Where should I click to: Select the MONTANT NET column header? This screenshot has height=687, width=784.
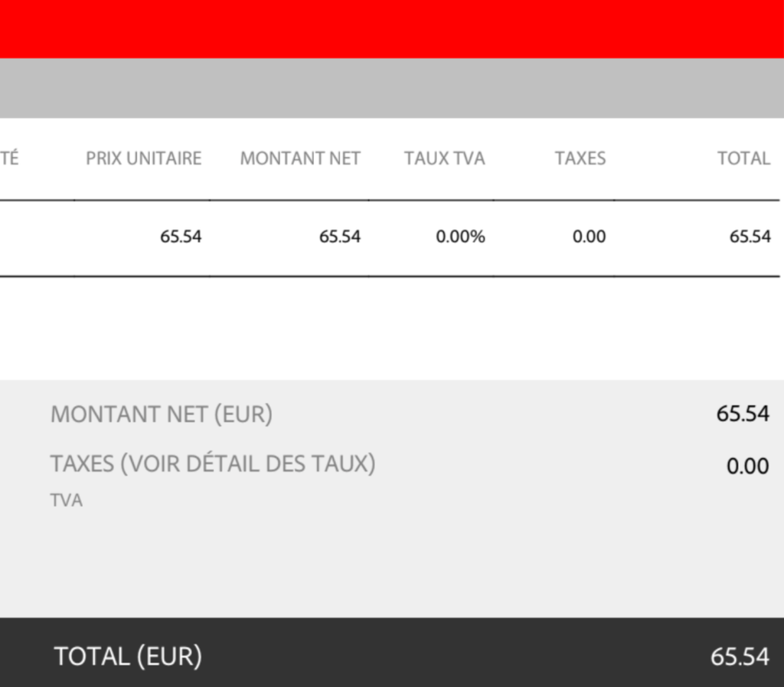click(300, 159)
